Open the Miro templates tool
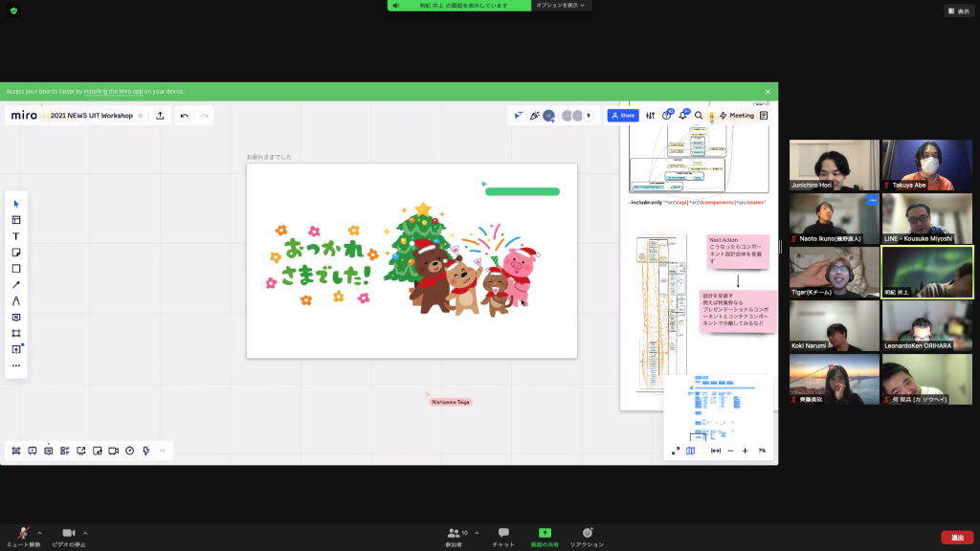Image resolution: width=980 pixels, height=551 pixels. [x=16, y=220]
